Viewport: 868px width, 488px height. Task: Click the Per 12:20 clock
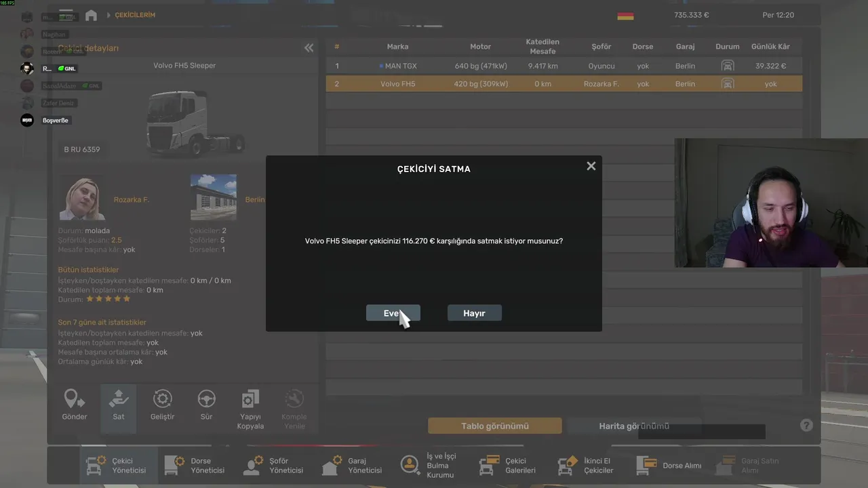pyautogui.click(x=778, y=15)
